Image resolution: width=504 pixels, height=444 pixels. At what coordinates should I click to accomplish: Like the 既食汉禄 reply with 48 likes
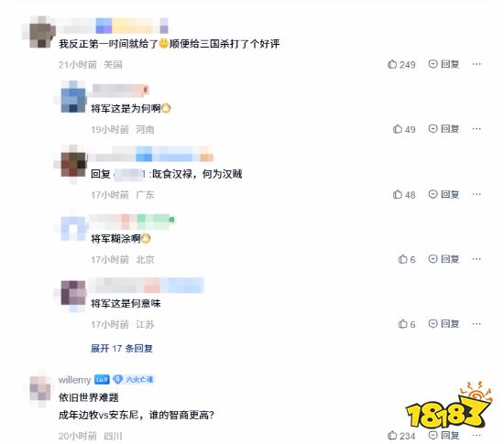click(404, 195)
